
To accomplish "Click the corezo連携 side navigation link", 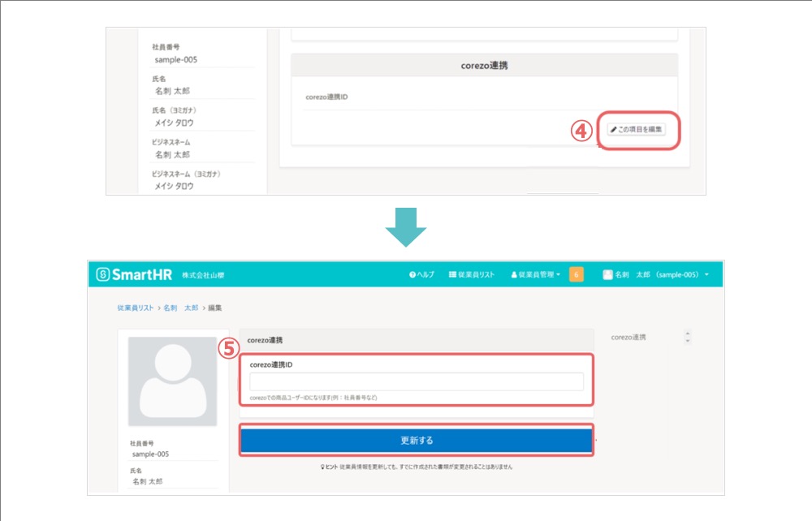I will click(628, 338).
